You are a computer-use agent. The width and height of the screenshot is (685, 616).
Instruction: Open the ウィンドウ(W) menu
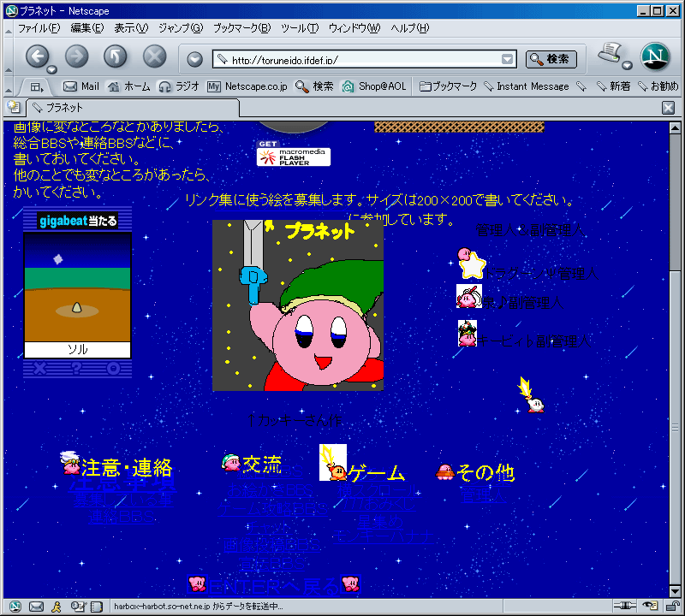[354, 28]
